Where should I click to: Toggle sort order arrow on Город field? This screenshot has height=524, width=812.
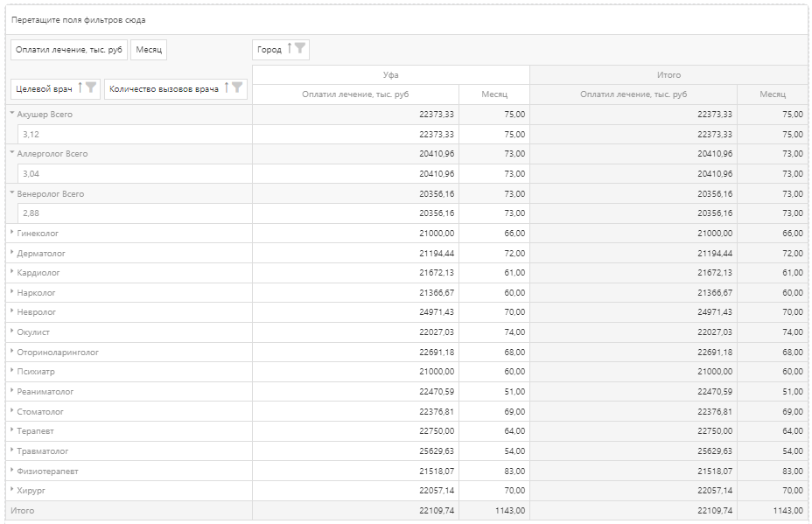[290, 49]
